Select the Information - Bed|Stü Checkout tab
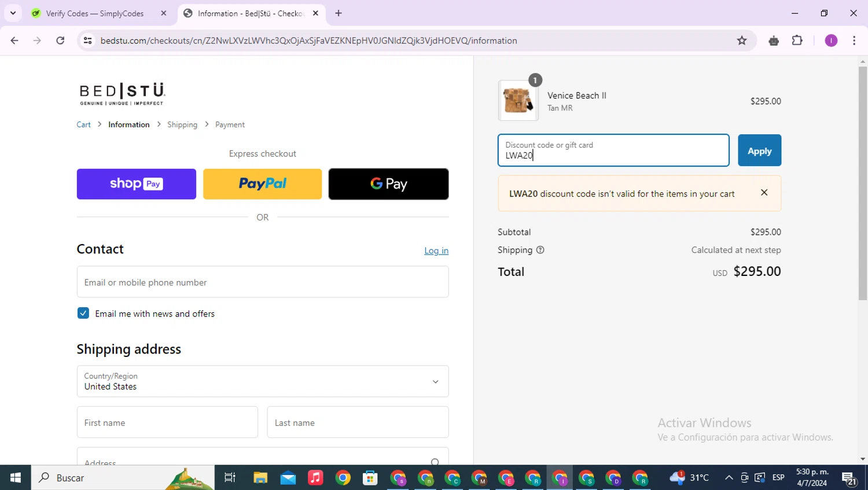 [x=251, y=13]
